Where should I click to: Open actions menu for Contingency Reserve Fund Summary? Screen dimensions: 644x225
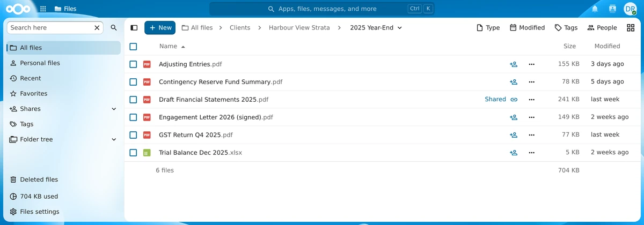pyautogui.click(x=531, y=81)
